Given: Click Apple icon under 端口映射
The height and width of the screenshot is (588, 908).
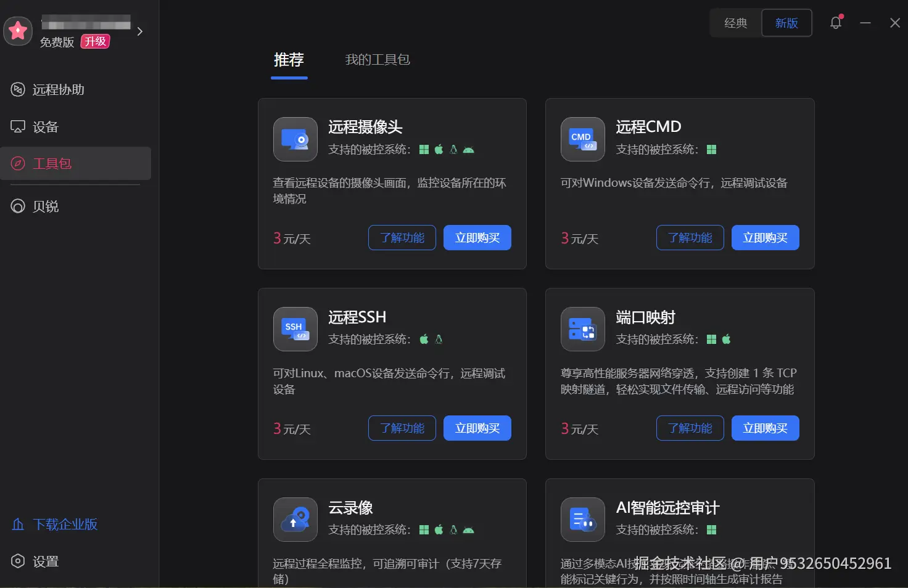Looking at the screenshot, I should pos(726,340).
